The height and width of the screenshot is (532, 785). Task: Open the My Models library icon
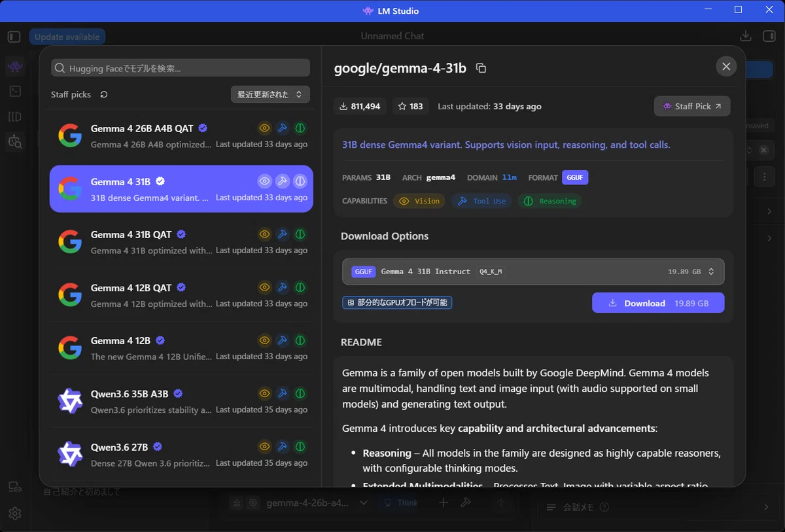[x=14, y=116]
